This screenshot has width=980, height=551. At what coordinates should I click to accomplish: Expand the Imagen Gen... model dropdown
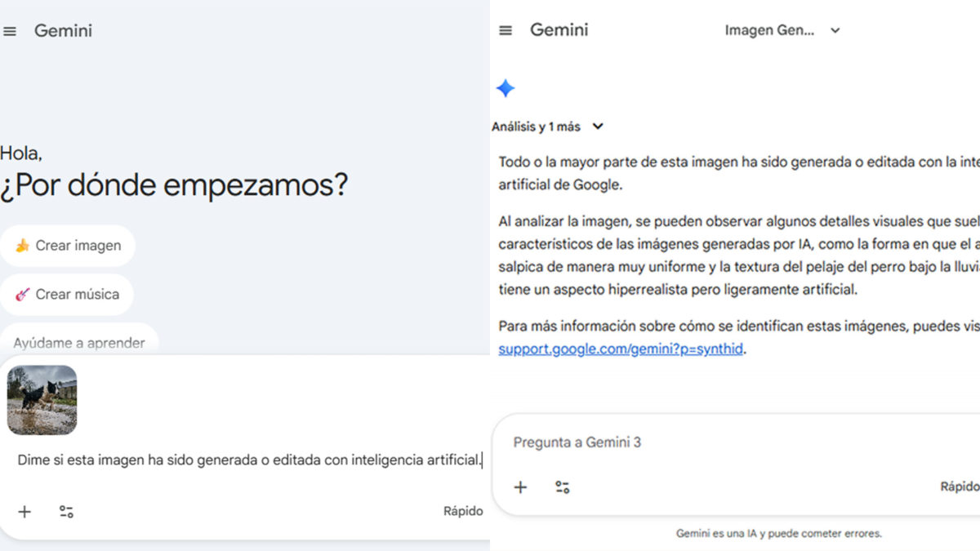835,30
